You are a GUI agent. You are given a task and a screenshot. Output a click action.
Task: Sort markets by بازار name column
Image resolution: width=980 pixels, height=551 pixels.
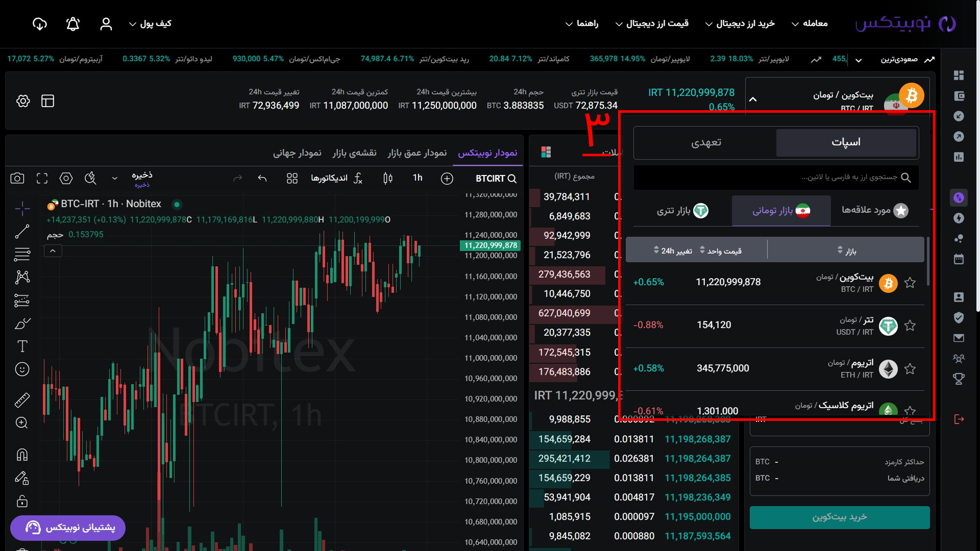[x=847, y=251]
